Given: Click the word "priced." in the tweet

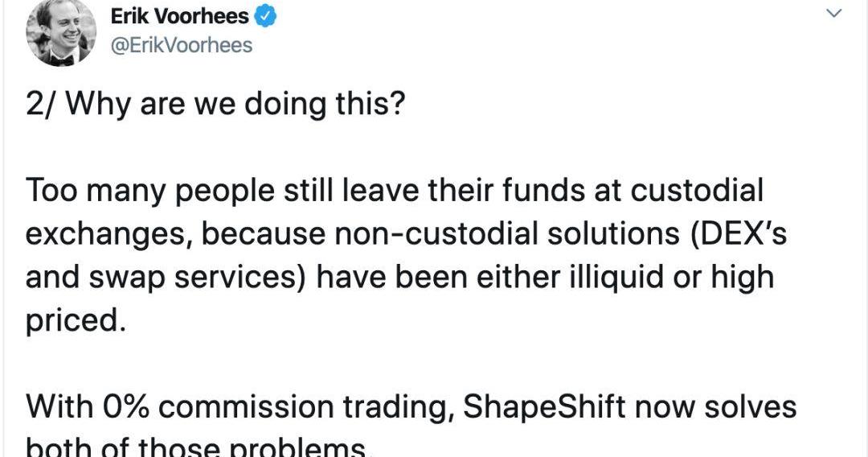Looking at the screenshot, I should point(76,319).
